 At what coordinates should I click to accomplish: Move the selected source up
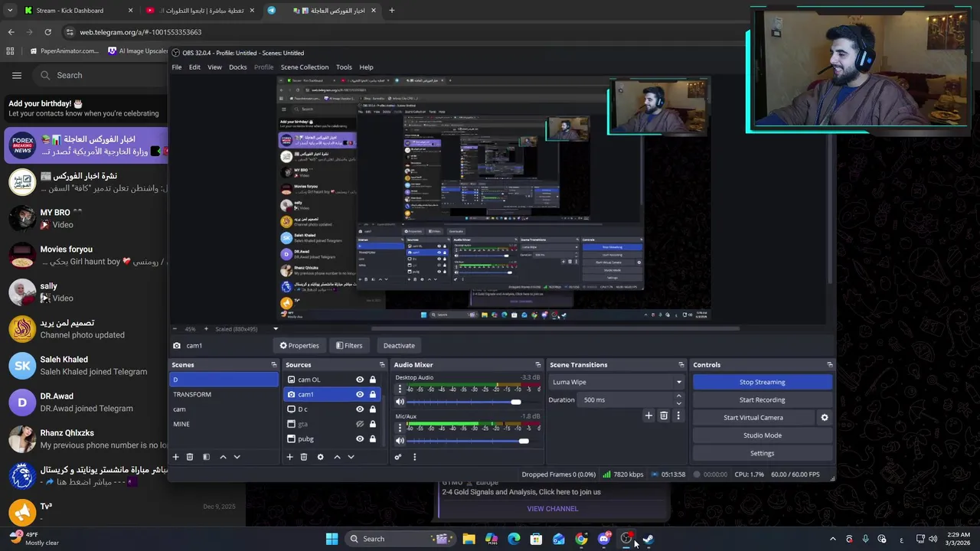(x=337, y=457)
